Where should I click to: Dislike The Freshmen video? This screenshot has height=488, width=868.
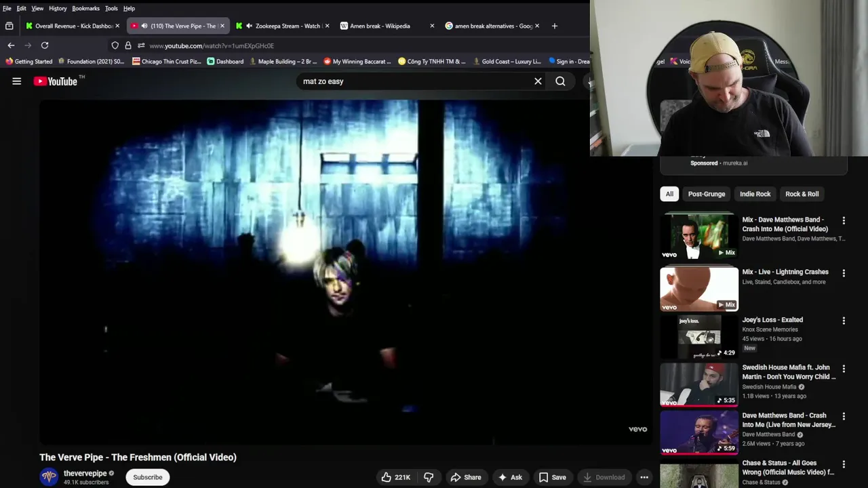[429, 477]
